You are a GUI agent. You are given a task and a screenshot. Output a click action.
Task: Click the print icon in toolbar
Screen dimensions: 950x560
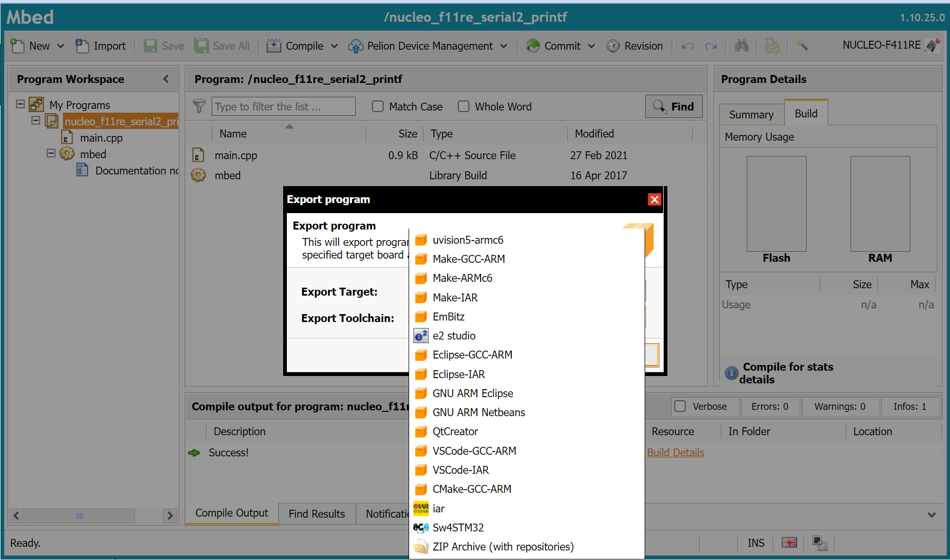click(772, 46)
